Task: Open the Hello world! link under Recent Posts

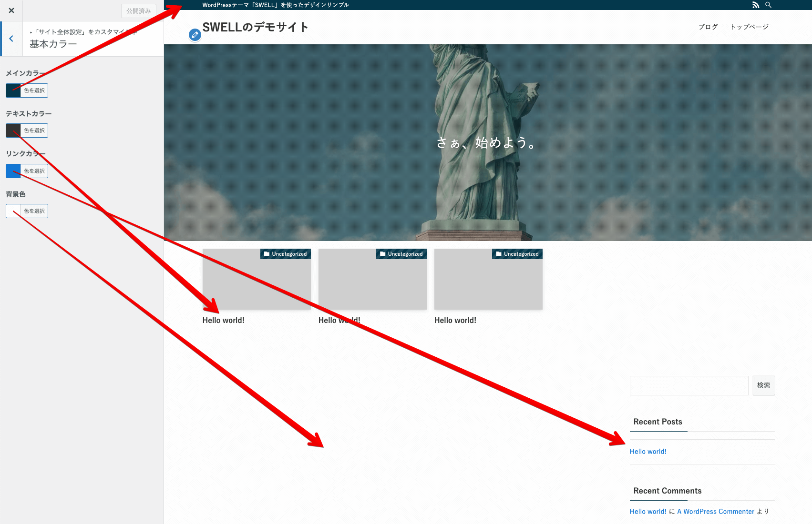Action: pos(648,451)
